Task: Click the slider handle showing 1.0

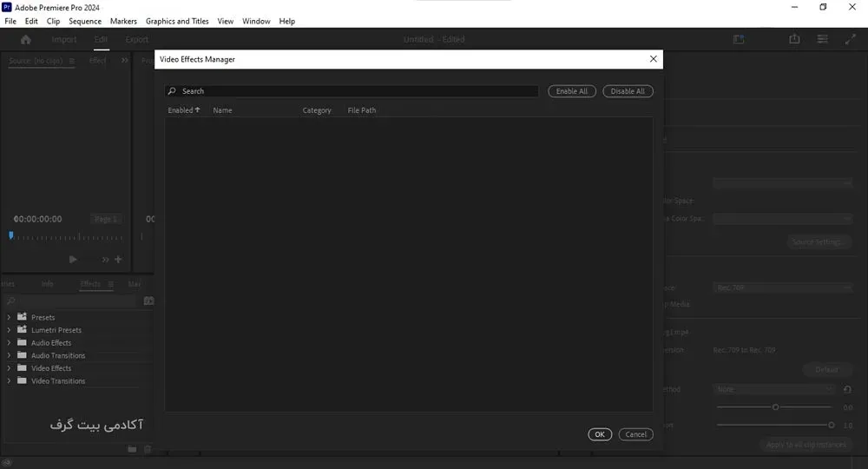Action: (831, 425)
